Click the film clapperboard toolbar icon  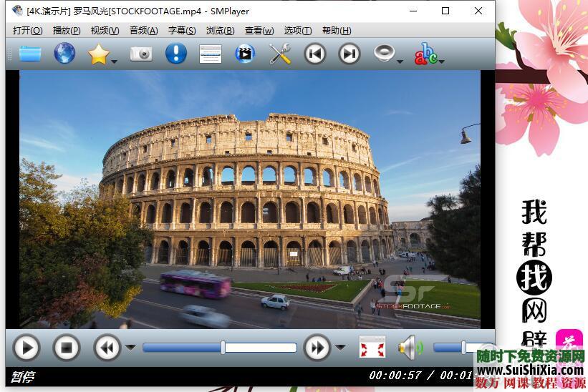point(245,54)
